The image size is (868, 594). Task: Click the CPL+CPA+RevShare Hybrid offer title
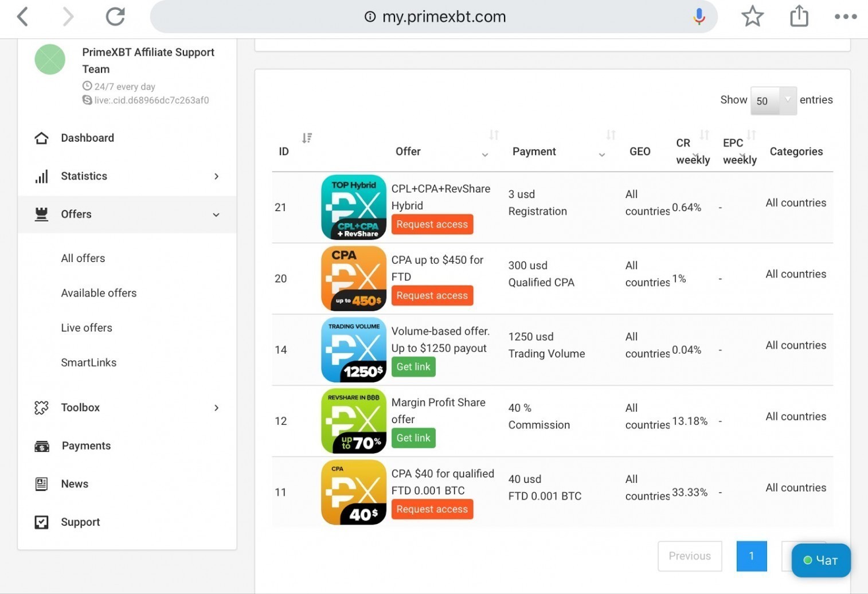441,197
